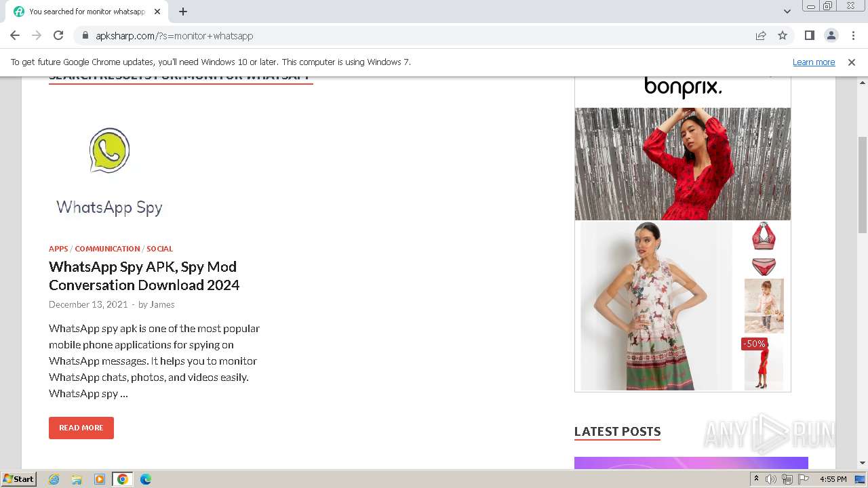This screenshot has height=488, width=868.
Task: Open the Action Center flag icon
Action: click(x=804, y=479)
